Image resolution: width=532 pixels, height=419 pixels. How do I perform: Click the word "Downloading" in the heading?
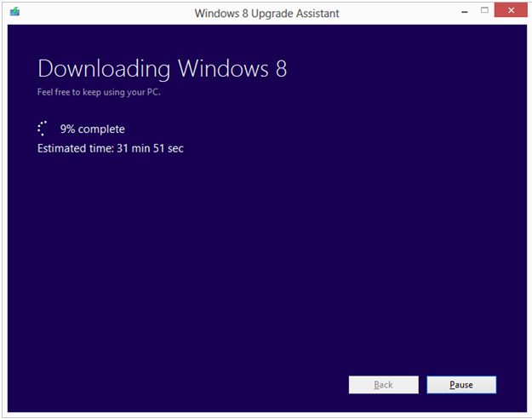click(104, 70)
